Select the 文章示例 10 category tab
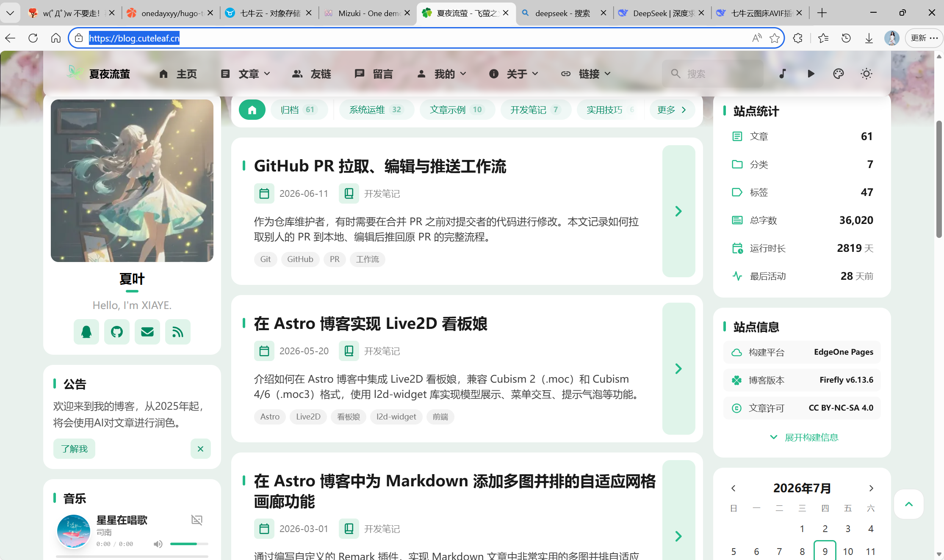Image resolution: width=944 pixels, height=560 pixels. coord(457,110)
